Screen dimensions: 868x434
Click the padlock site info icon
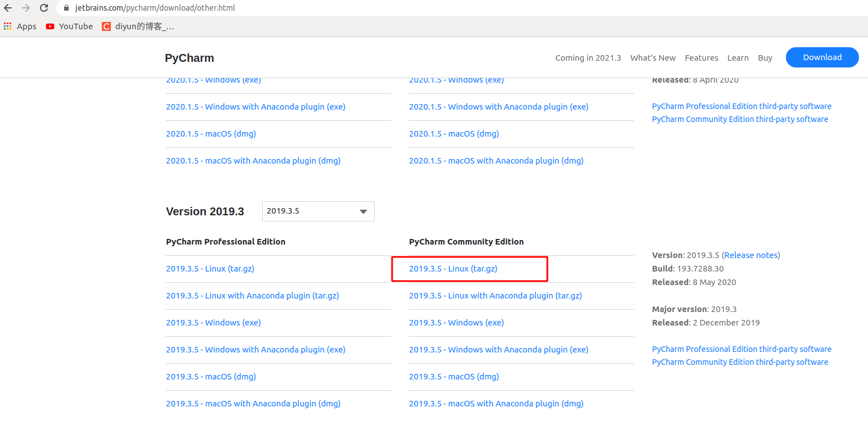pyautogui.click(x=67, y=8)
